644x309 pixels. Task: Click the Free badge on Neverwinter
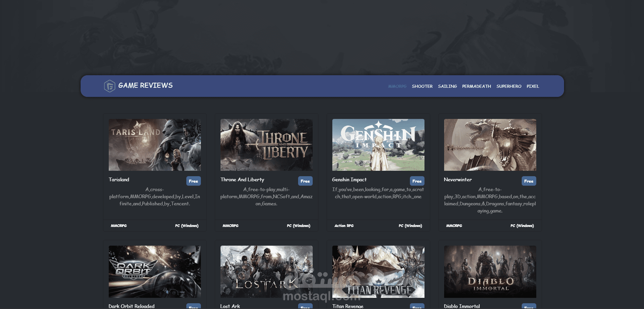(x=529, y=181)
